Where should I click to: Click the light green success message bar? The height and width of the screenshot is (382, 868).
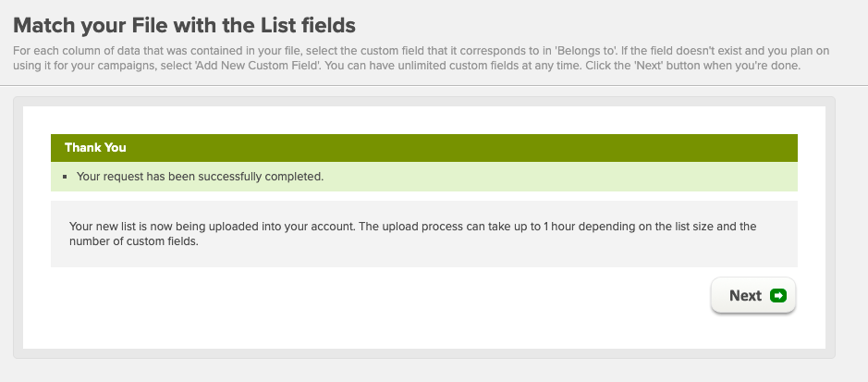point(424,177)
